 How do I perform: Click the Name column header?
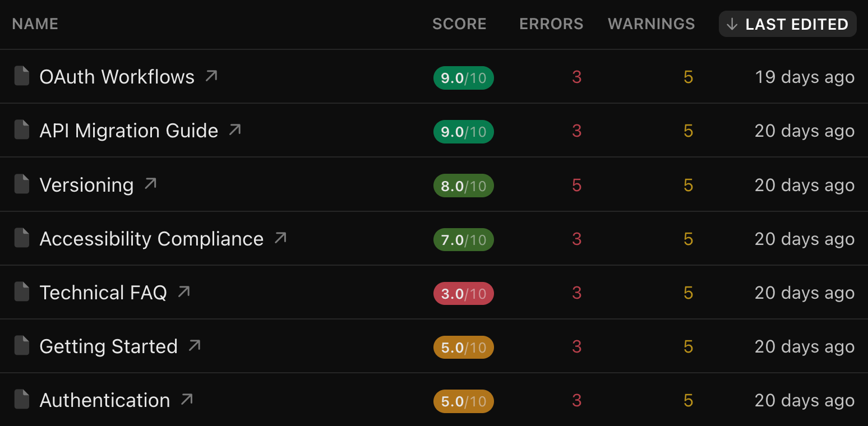tap(35, 24)
